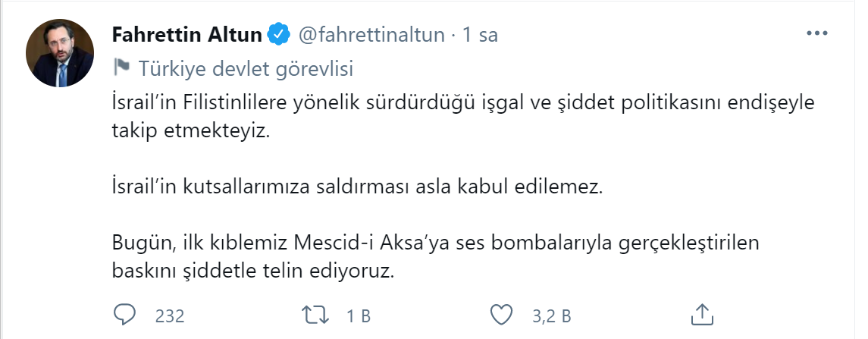Click the reply speech bubble icon
868x339 pixels.
(x=124, y=314)
